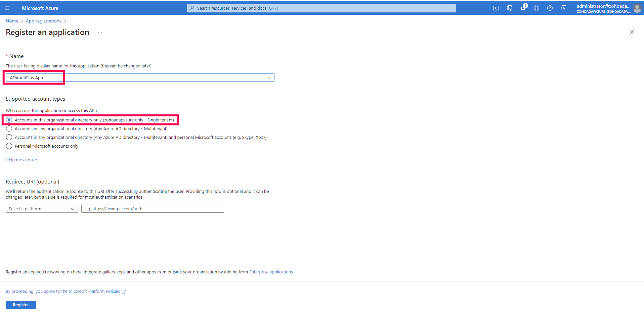Send feedback using the feedback icon
The height and width of the screenshot is (314, 644).
563,8
